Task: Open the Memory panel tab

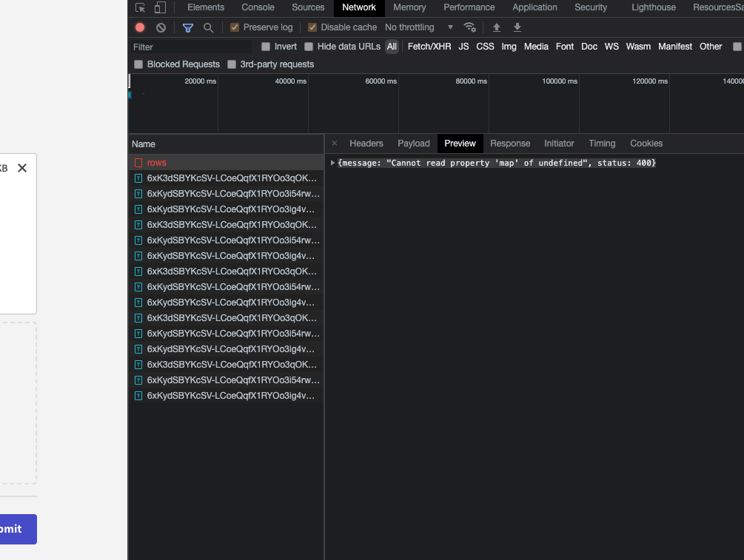Action: tap(409, 7)
